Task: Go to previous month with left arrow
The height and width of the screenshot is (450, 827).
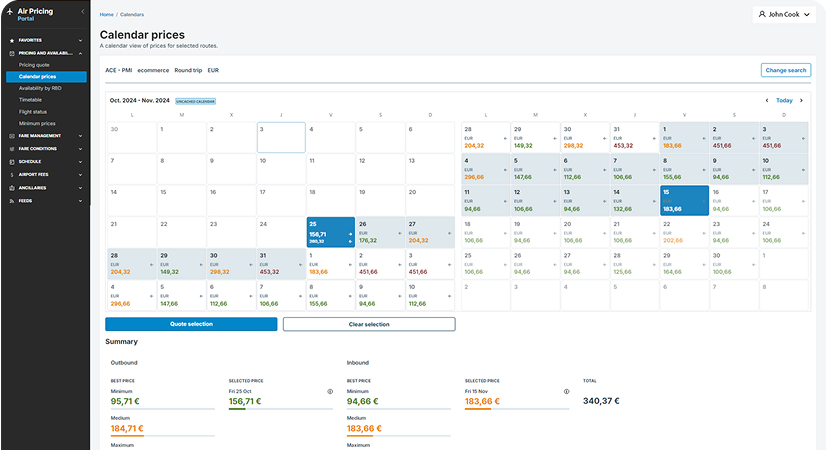Action: (767, 100)
